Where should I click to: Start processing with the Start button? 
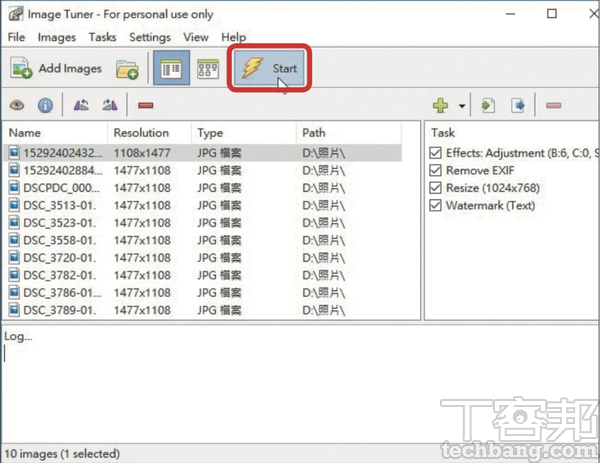point(270,69)
